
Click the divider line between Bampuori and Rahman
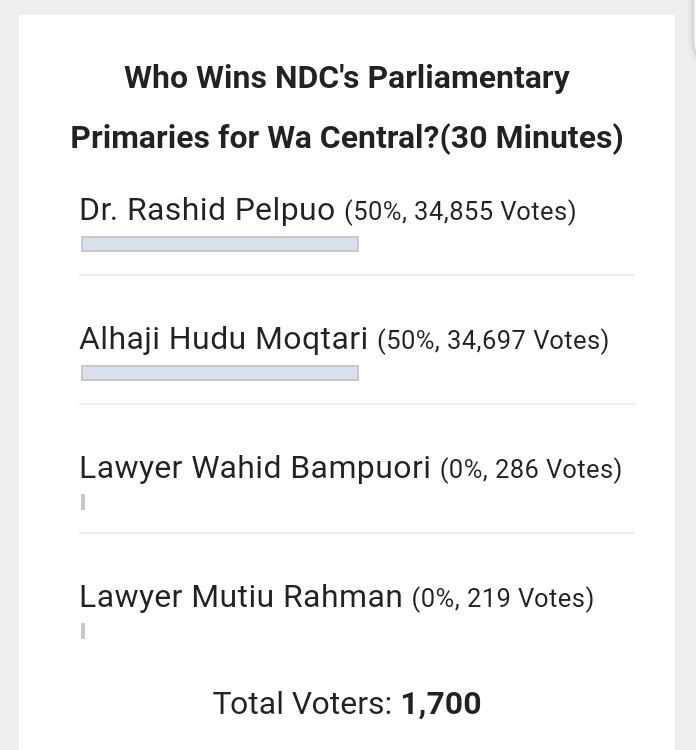click(x=356, y=533)
